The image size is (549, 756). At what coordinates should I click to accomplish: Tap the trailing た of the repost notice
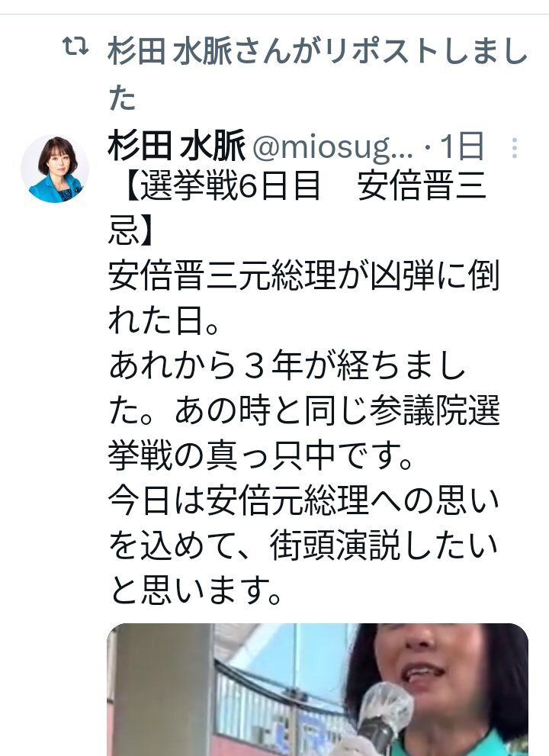[x=122, y=98]
